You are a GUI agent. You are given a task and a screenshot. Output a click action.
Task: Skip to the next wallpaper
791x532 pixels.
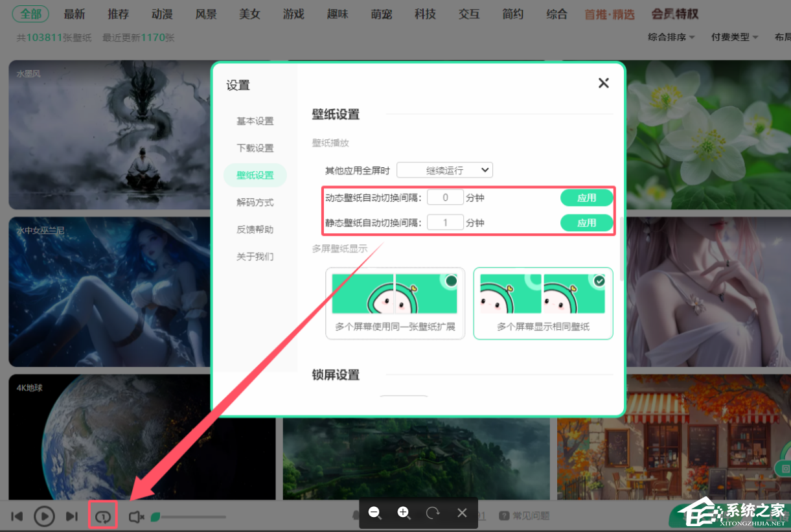coord(72,516)
